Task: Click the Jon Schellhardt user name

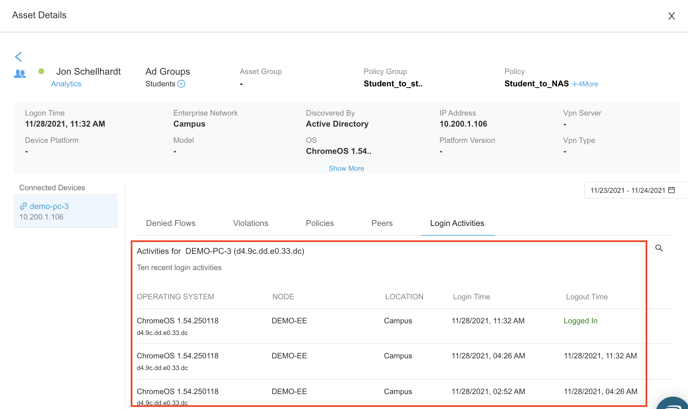Action: tap(88, 72)
